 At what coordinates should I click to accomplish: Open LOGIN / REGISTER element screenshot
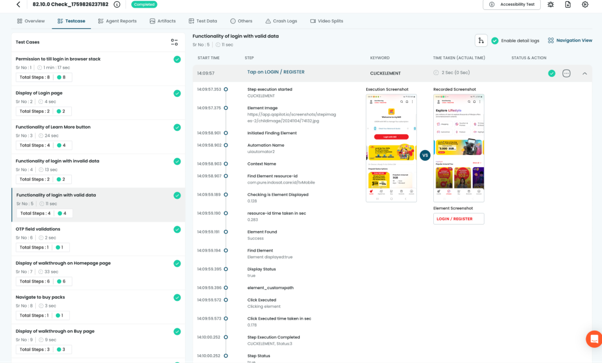459,219
